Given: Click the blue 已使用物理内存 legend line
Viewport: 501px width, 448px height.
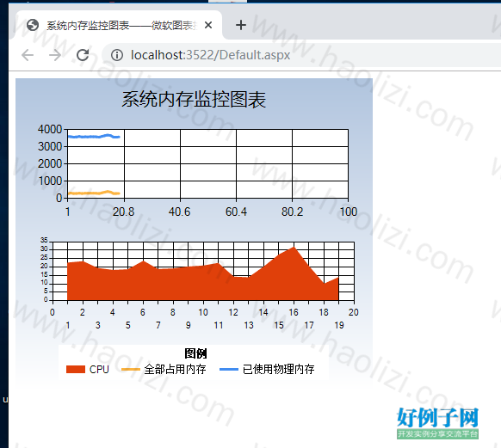Looking at the screenshot, I should 229,370.
